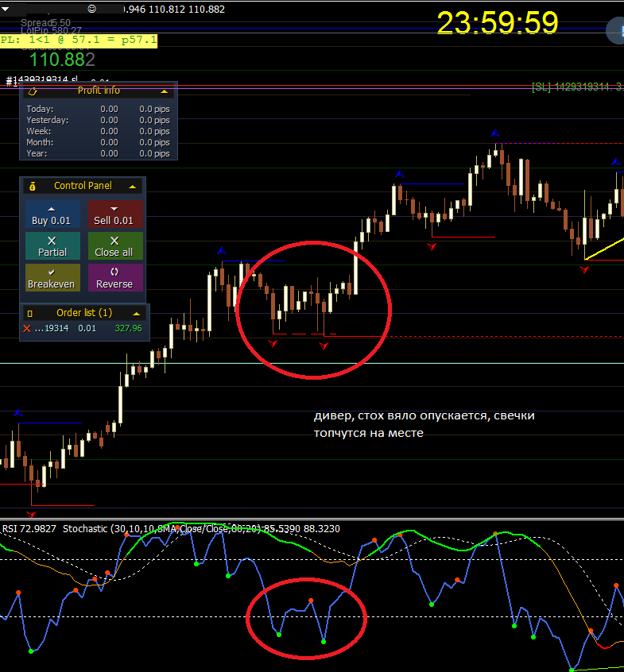Screen dimensions: 624x672
Task: Click the blue fractal arrow at chart's highest peak
Action: pos(495,133)
